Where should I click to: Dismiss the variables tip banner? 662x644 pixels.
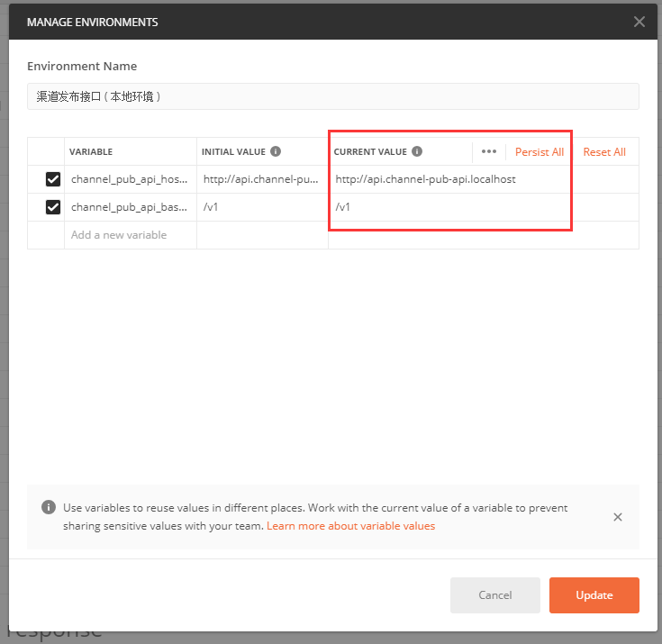(x=618, y=517)
